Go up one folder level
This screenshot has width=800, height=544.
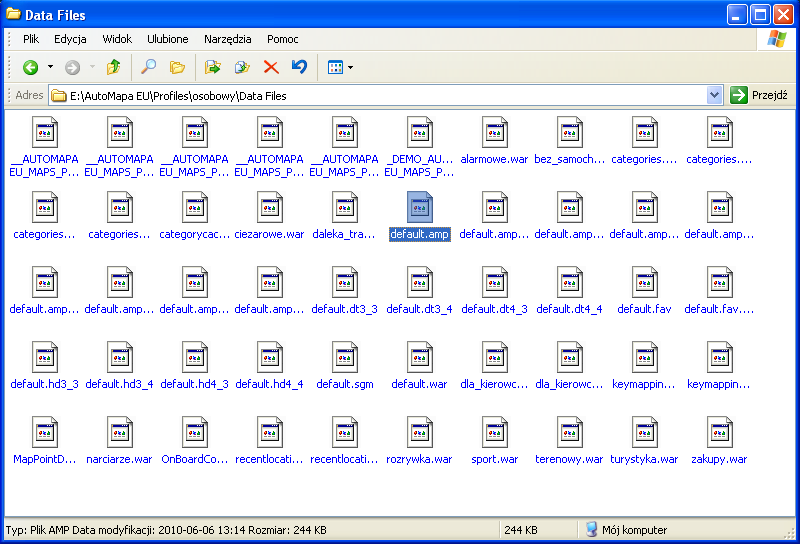tap(113, 67)
